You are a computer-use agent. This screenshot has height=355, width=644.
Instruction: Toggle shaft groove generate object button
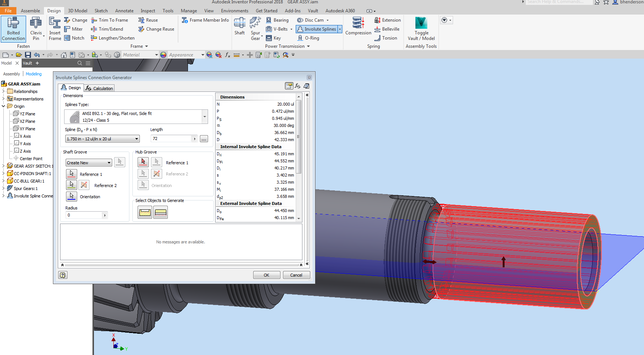pyautogui.click(x=145, y=212)
